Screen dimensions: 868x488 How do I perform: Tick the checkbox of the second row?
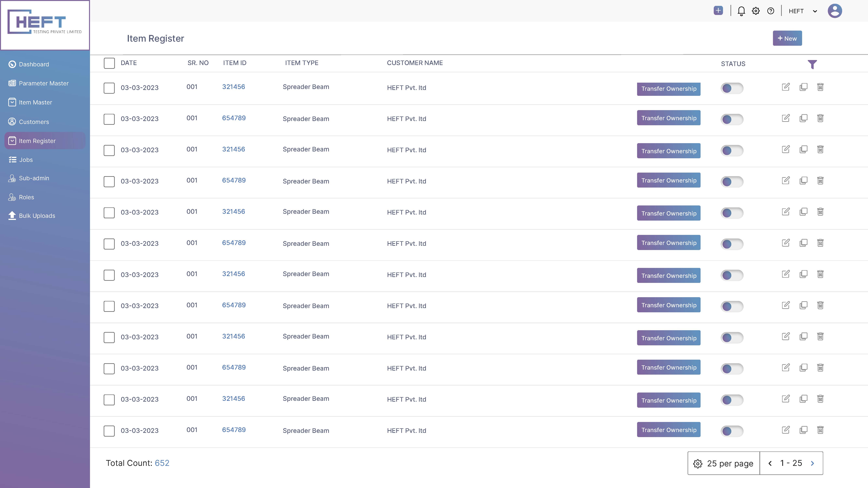pos(109,119)
